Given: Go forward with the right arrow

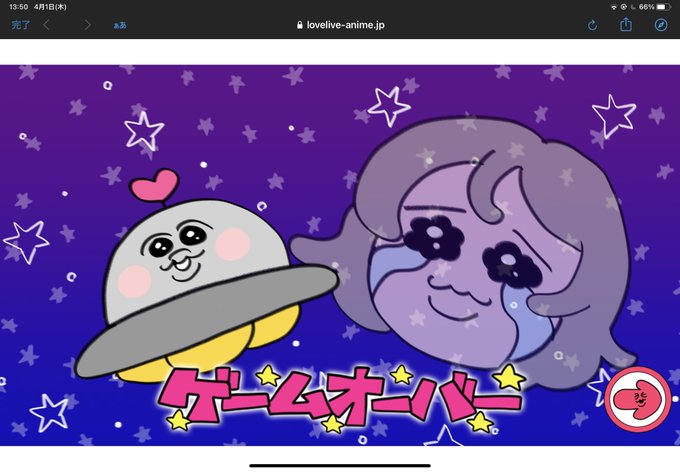Looking at the screenshot, I should click(x=88, y=25).
